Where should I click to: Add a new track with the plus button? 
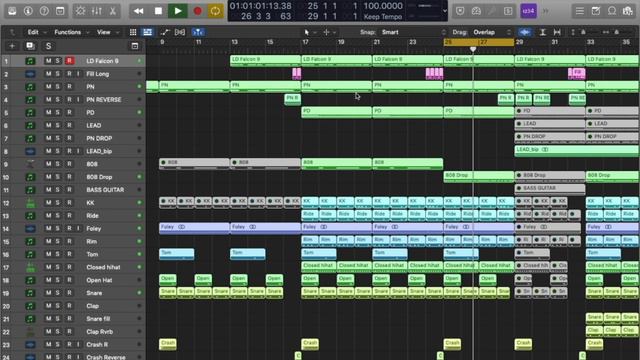coord(12,46)
